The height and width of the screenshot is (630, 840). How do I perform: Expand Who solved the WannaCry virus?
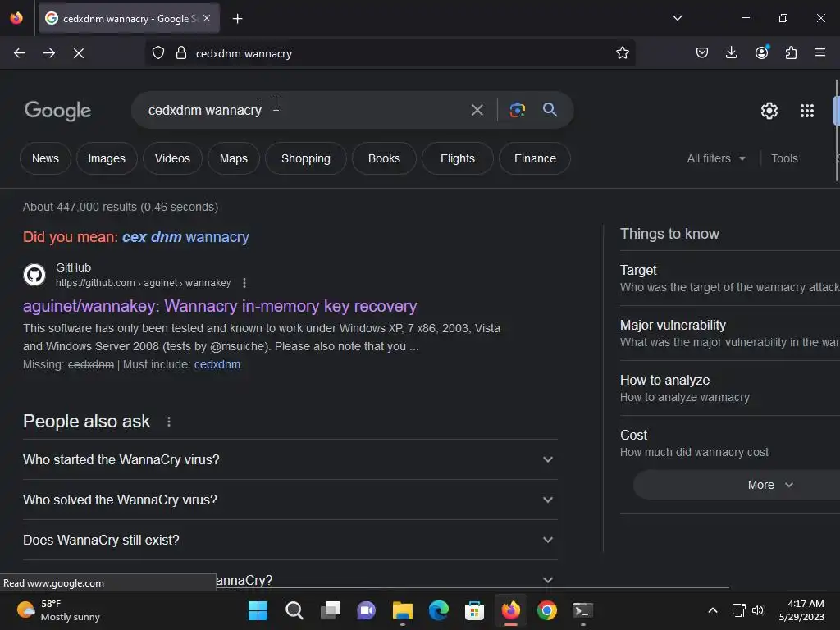(290, 500)
